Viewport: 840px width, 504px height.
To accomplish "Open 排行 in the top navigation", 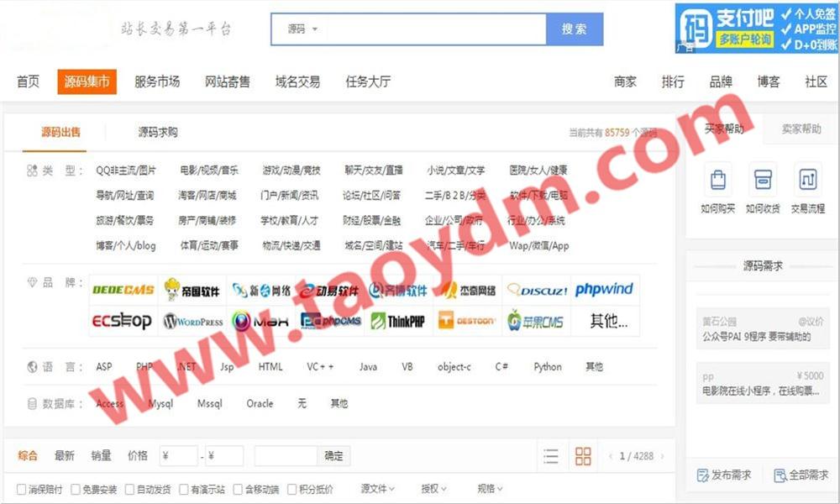I will (673, 81).
